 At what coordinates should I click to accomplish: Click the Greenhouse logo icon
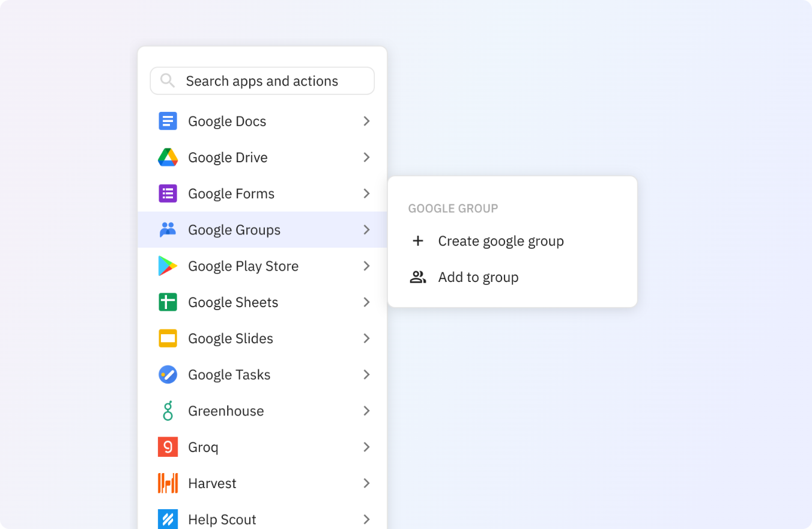(x=168, y=411)
